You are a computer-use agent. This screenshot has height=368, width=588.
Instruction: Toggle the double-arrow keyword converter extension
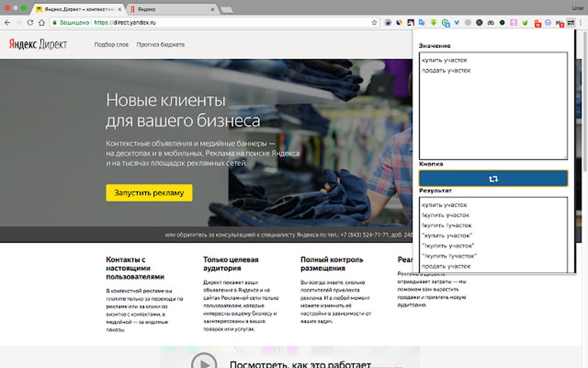(571, 22)
